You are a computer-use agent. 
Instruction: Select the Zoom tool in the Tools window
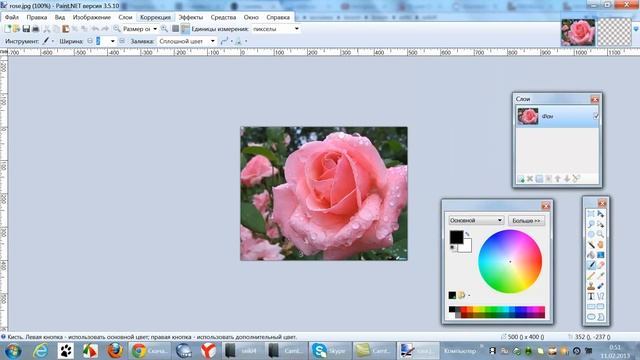tap(600, 234)
